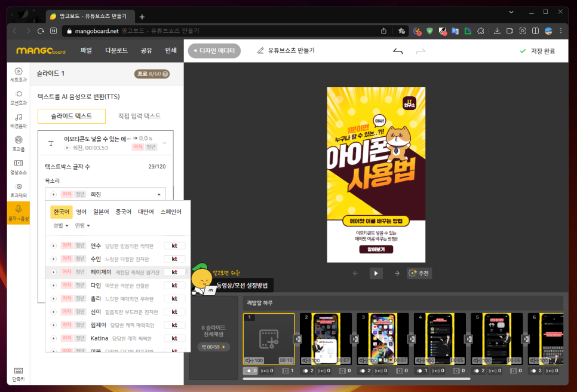Open the browser's share icon in address bar
This screenshot has height=392, width=577.
(383, 31)
